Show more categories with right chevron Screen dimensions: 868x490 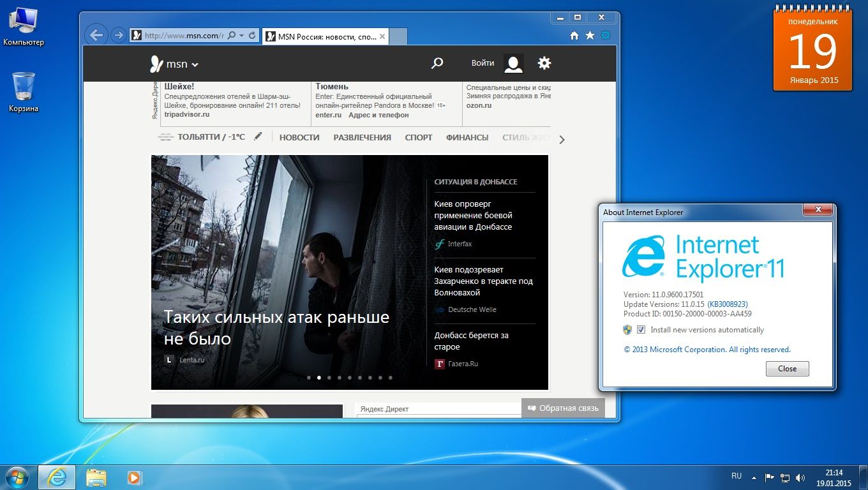point(562,140)
